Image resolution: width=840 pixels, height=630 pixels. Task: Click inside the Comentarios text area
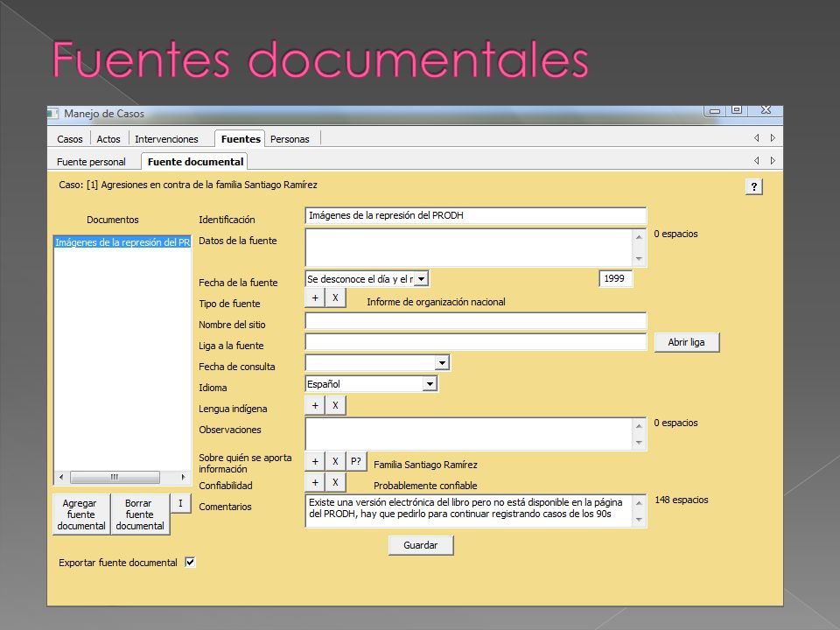471,510
